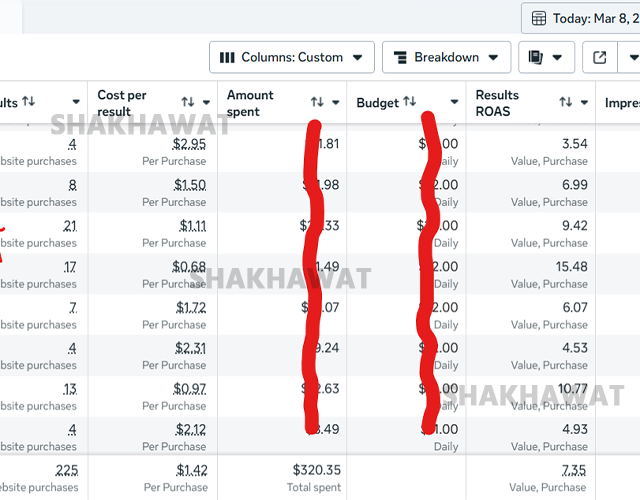Screen dimensions: 640x500
Task: Click cost per result $0.97
Action: [189, 389]
